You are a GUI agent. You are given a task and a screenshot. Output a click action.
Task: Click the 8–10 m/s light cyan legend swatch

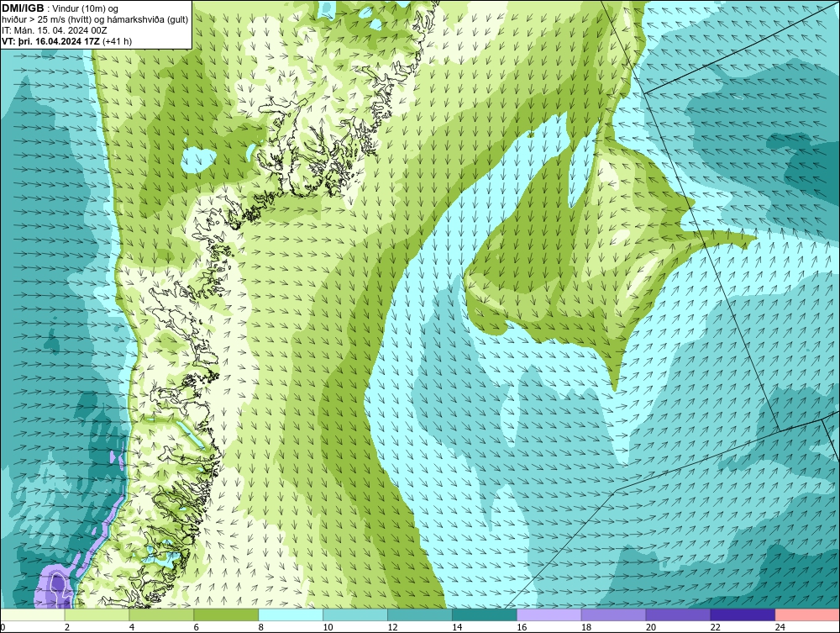pos(291,615)
